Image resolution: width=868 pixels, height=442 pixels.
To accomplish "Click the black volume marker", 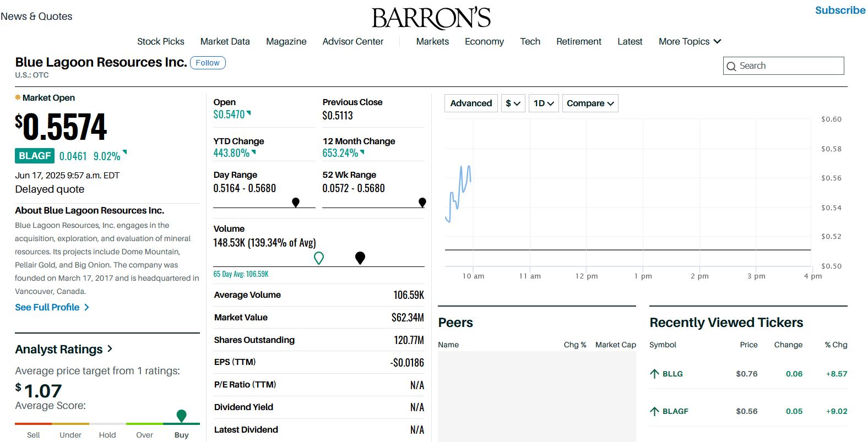I will [360, 258].
